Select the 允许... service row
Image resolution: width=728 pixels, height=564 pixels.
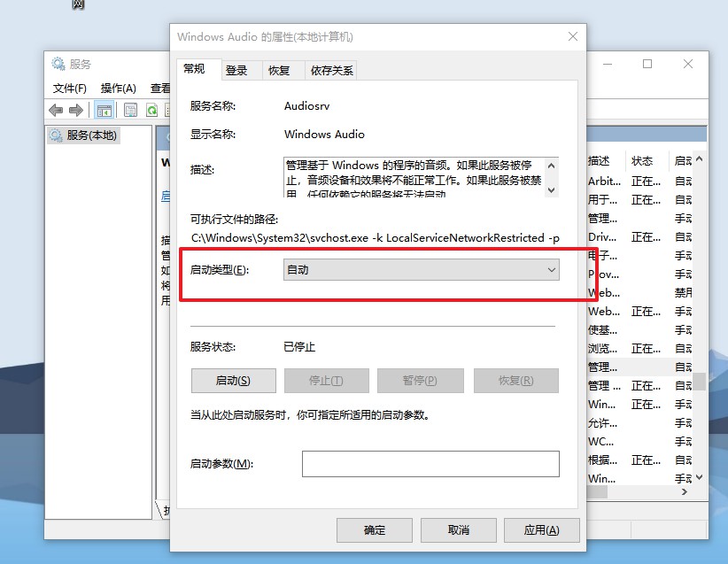639,422
